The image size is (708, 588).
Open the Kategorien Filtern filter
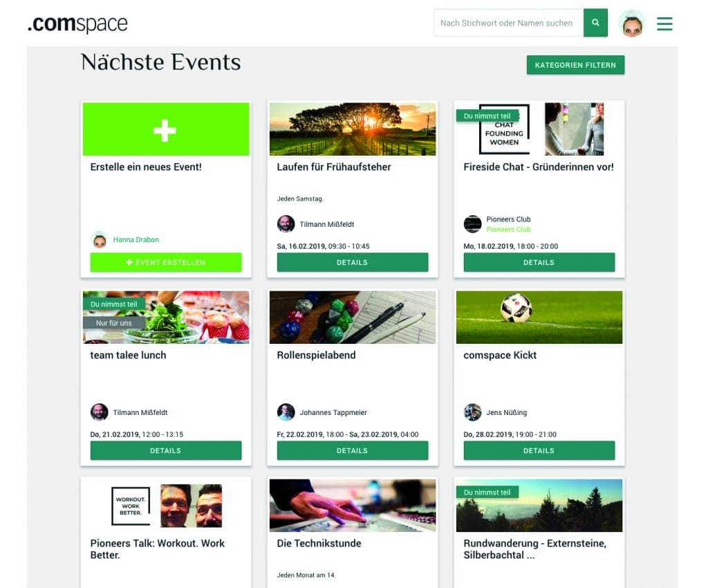575,65
